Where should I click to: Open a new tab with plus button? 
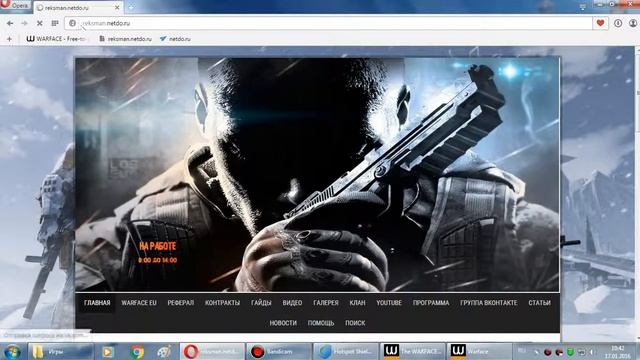click(x=131, y=7)
